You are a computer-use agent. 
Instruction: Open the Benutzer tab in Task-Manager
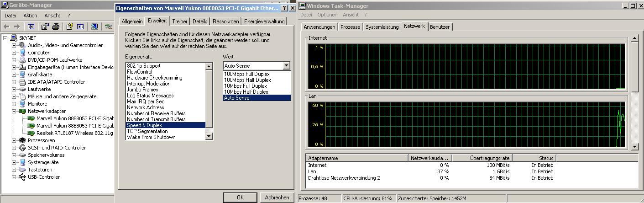(440, 27)
